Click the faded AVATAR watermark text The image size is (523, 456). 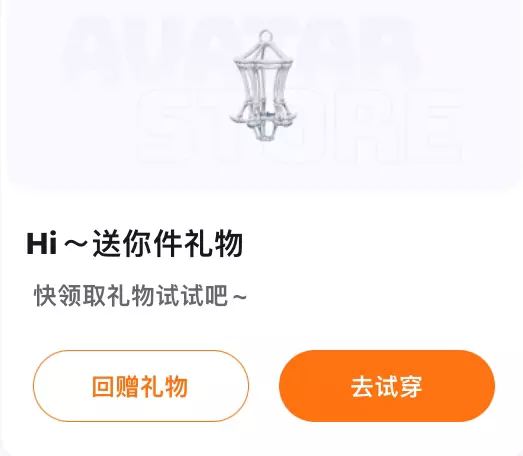(x=240, y=50)
